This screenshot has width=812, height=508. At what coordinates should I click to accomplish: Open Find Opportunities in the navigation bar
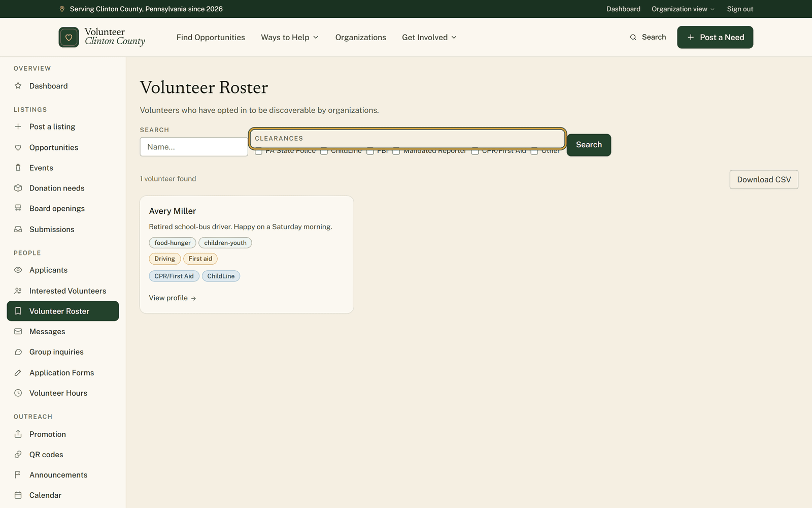click(211, 37)
